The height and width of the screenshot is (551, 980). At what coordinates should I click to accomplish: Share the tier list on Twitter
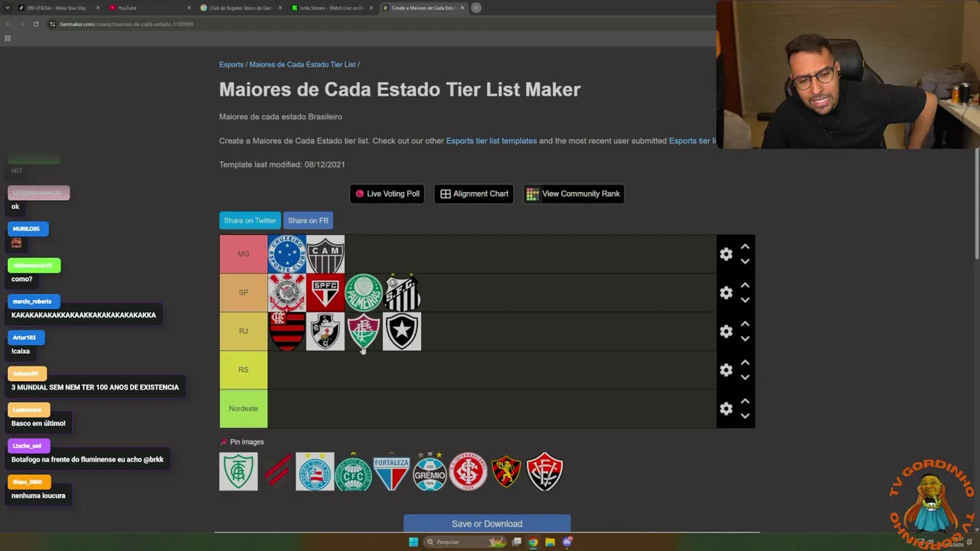pyautogui.click(x=250, y=220)
